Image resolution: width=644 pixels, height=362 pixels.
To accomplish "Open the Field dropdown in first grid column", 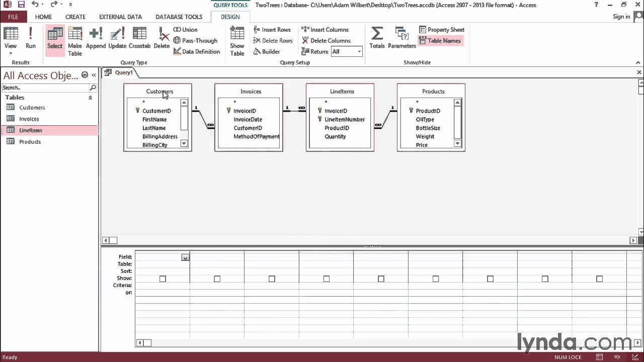I will click(185, 257).
